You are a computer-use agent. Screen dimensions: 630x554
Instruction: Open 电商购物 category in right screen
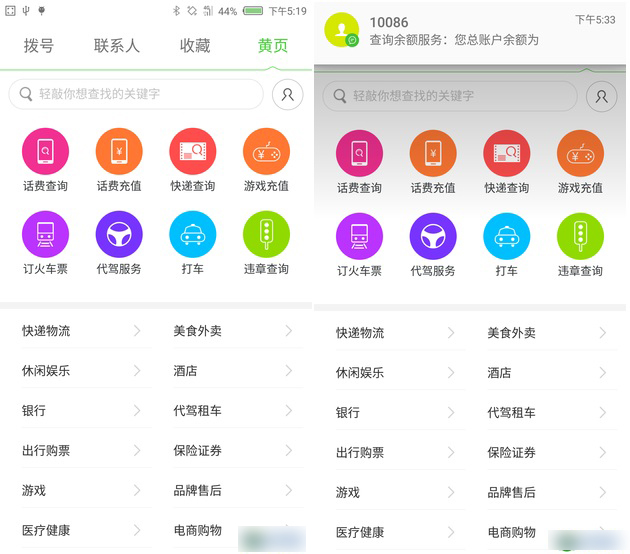click(552, 532)
